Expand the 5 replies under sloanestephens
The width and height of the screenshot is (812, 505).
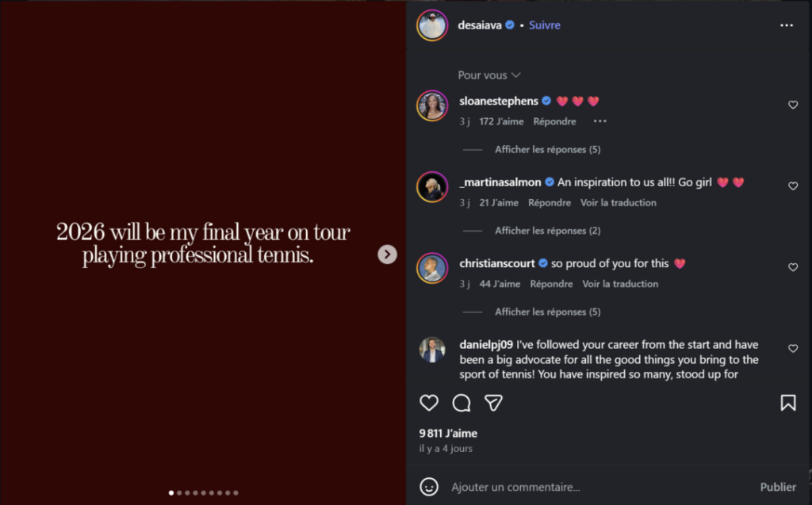click(547, 149)
